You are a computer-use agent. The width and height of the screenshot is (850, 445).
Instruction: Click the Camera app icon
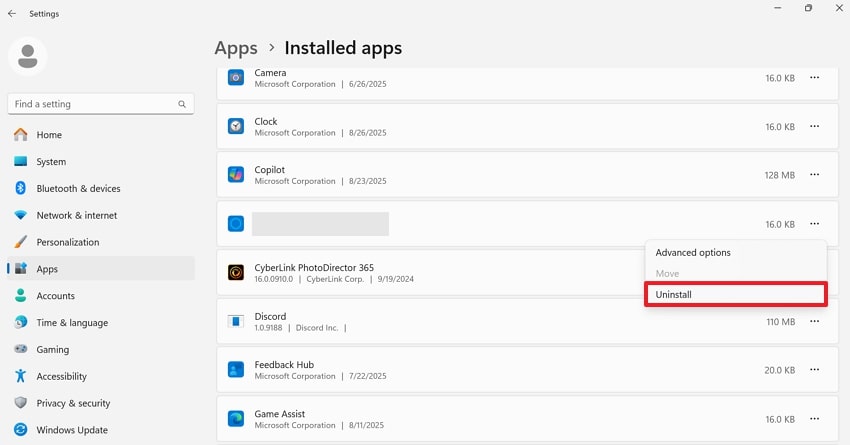[236, 78]
